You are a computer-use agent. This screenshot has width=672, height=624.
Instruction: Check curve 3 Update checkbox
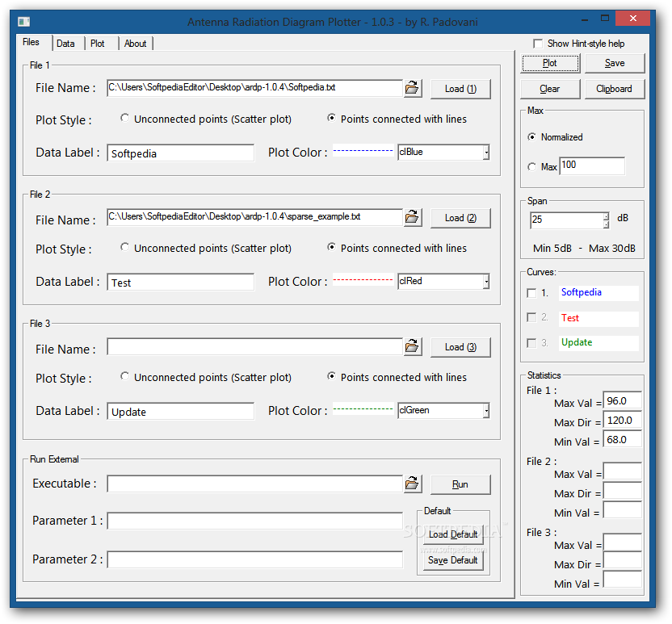531,343
